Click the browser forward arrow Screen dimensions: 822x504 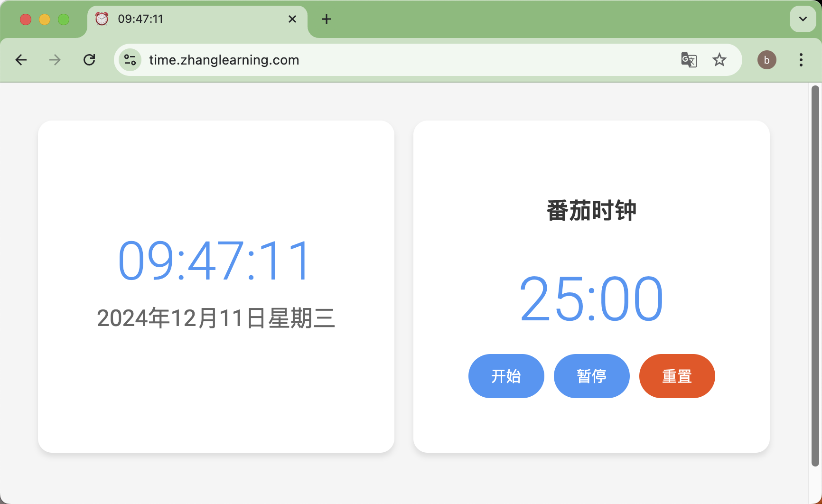55,60
